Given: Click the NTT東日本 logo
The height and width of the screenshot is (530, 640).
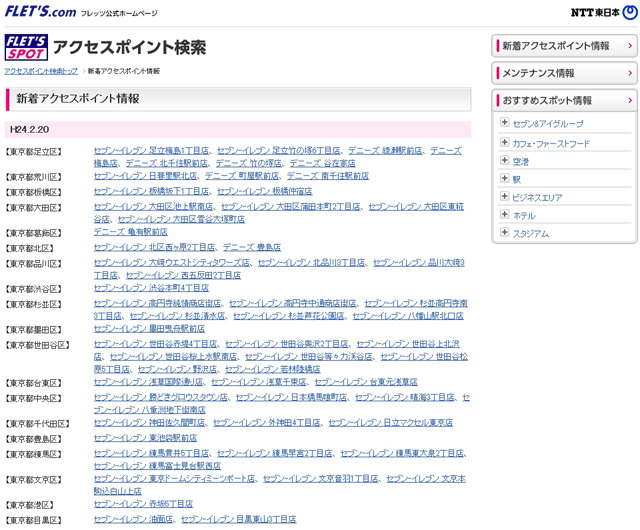Looking at the screenshot, I should (x=604, y=12).
